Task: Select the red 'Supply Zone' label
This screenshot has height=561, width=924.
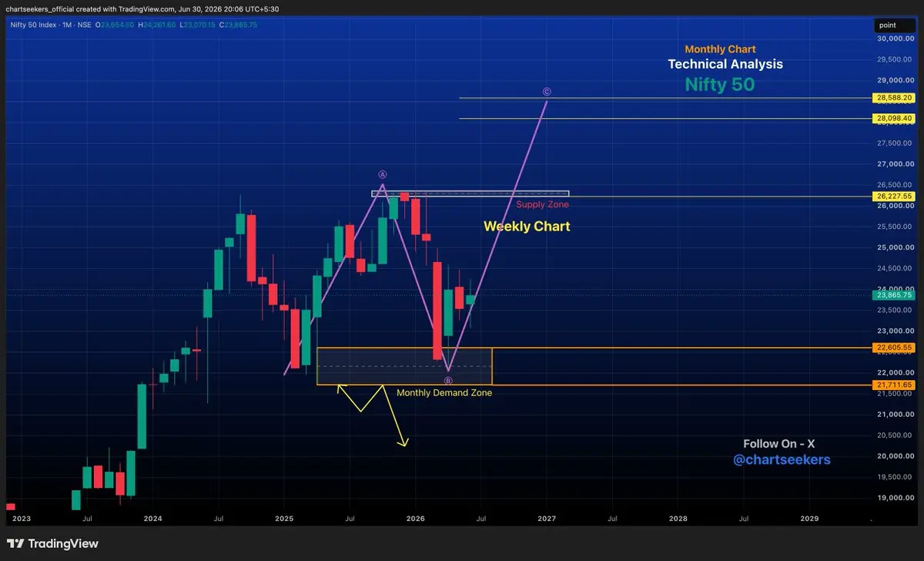Action: pos(542,204)
